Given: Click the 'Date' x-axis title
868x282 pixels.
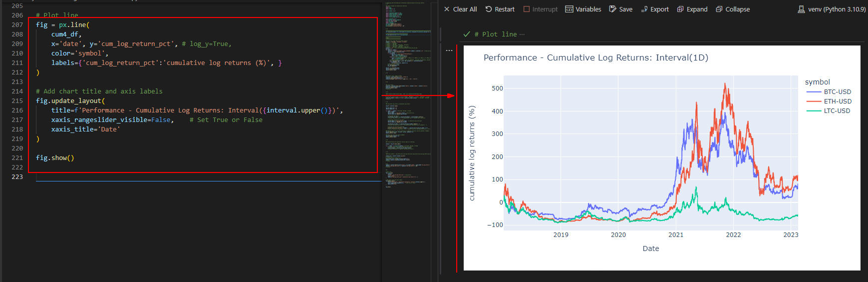Looking at the screenshot, I should point(650,248).
